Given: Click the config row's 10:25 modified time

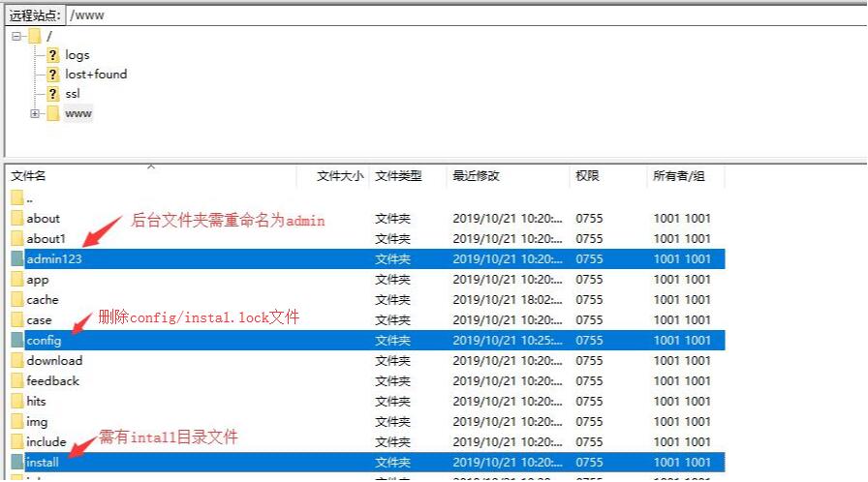Looking at the screenshot, I should coord(507,341).
